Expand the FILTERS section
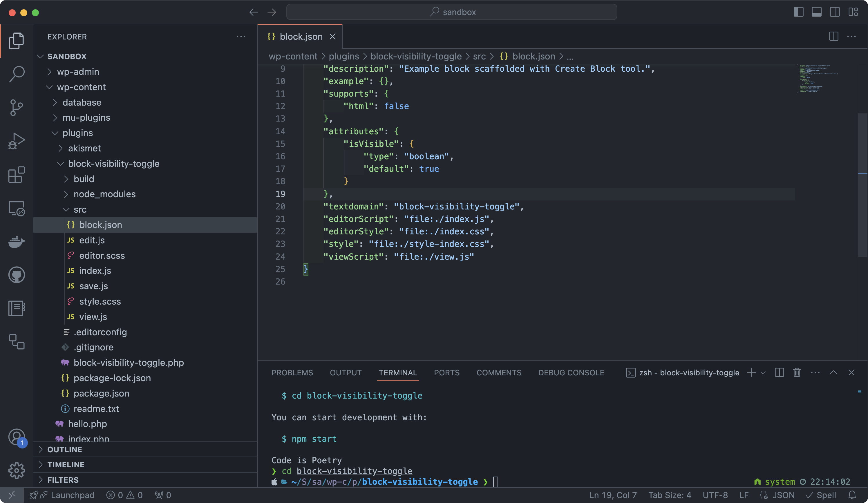The width and height of the screenshot is (868, 503). 145,480
